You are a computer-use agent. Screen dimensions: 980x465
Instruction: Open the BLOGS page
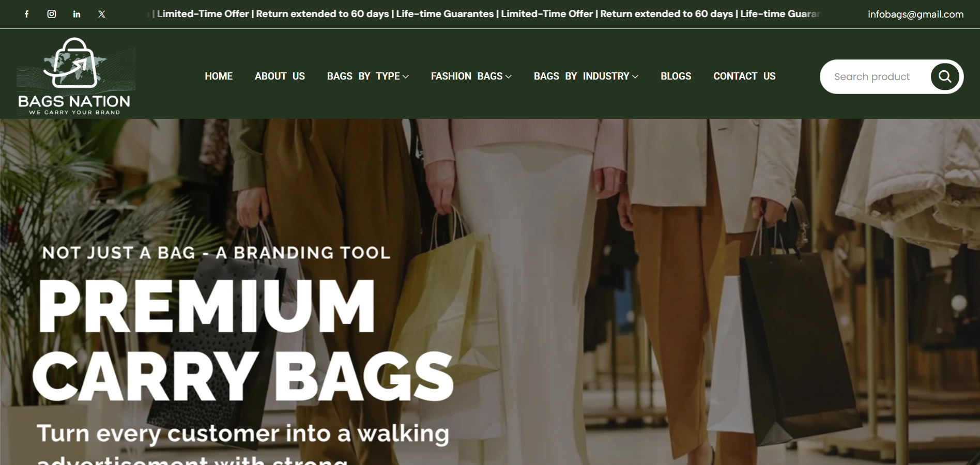[x=676, y=76]
